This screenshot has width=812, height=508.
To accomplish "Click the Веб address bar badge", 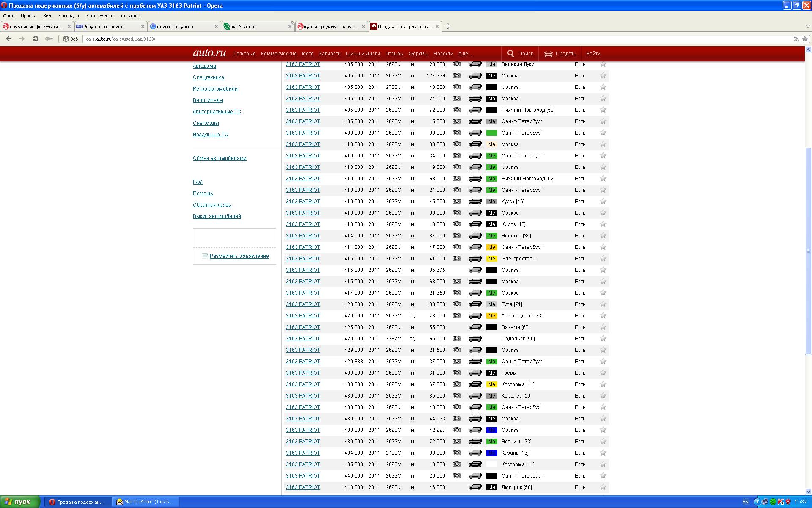I will (71, 39).
